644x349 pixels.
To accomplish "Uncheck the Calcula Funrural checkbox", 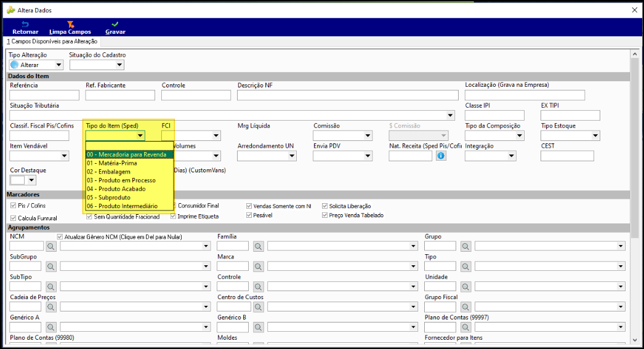I will point(14,218).
